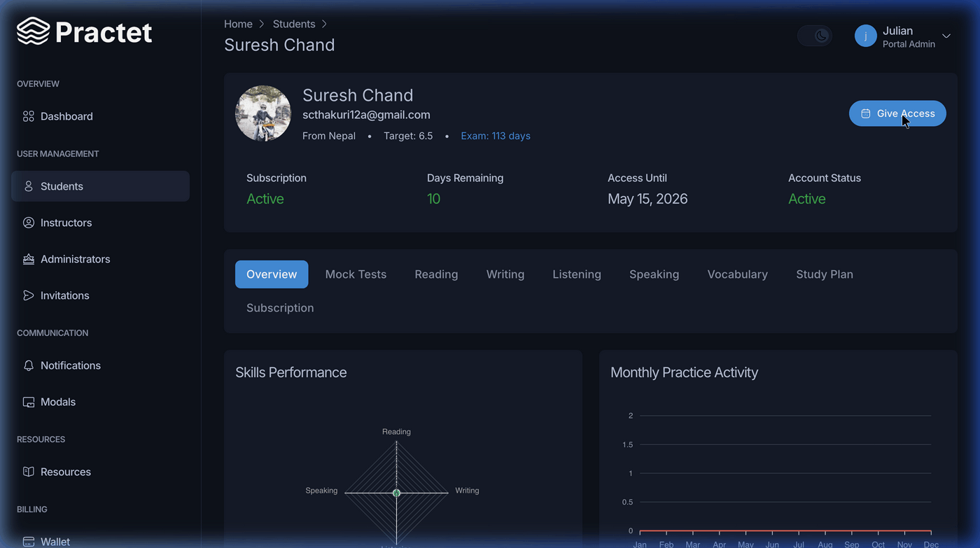Viewport: 980px width, 548px height.
Task: Click Suresh Chand's profile photo
Action: click(263, 113)
